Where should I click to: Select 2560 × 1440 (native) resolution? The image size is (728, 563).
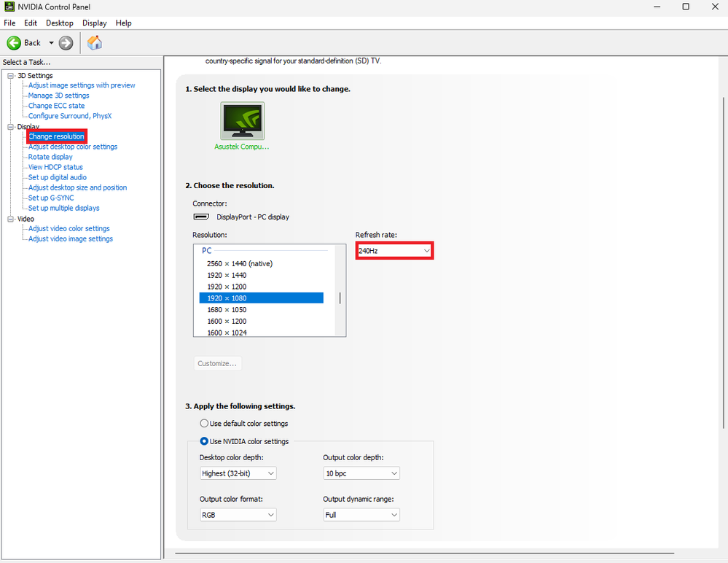[262, 263]
